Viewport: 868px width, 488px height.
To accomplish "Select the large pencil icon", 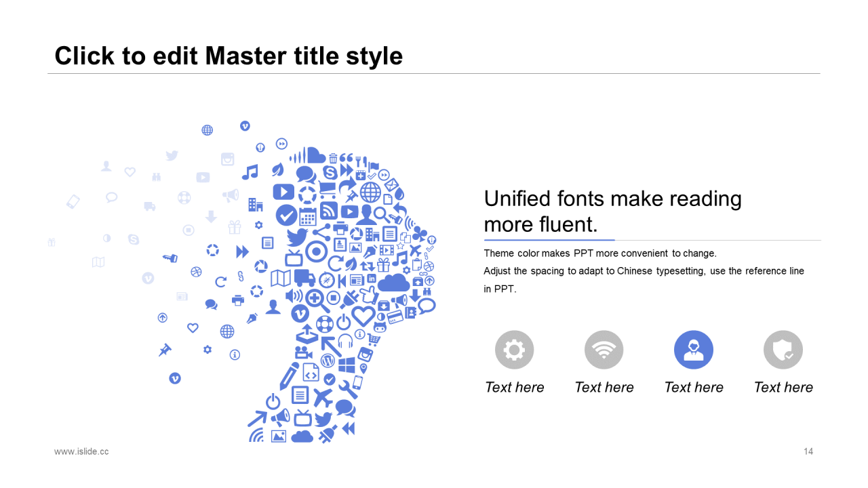I will (x=290, y=376).
